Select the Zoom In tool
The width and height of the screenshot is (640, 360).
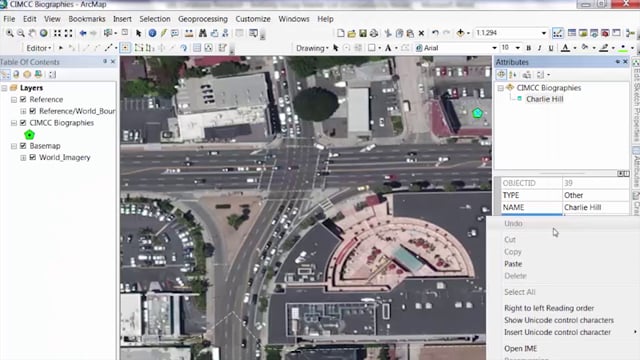(x=9, y=33)
